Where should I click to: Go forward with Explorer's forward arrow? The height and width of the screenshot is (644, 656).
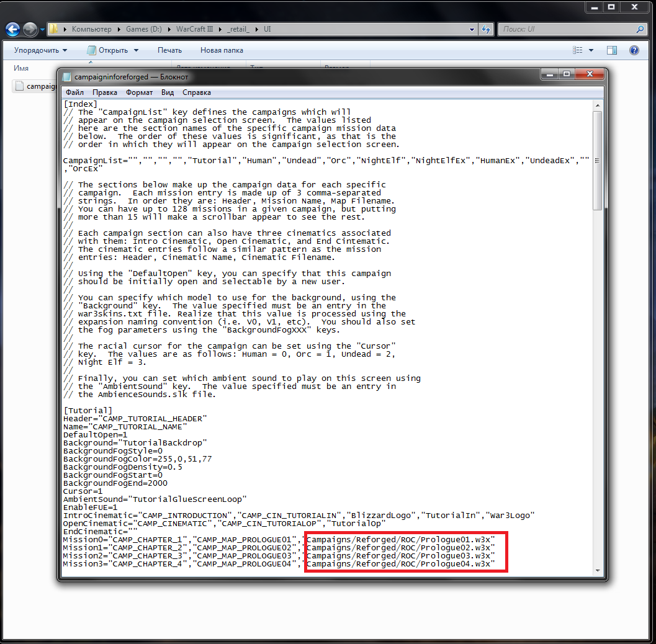30,29
